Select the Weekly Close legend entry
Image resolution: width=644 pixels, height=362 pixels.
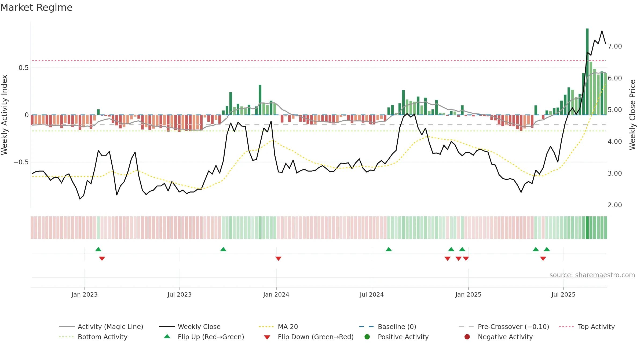point(190,327)
